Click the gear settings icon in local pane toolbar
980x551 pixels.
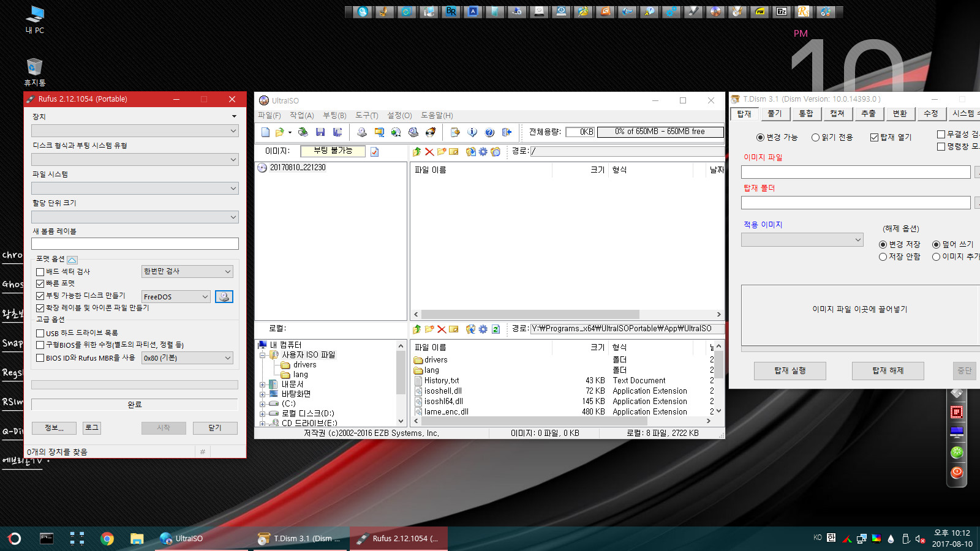pyautogui.click(x=483, y=329)
